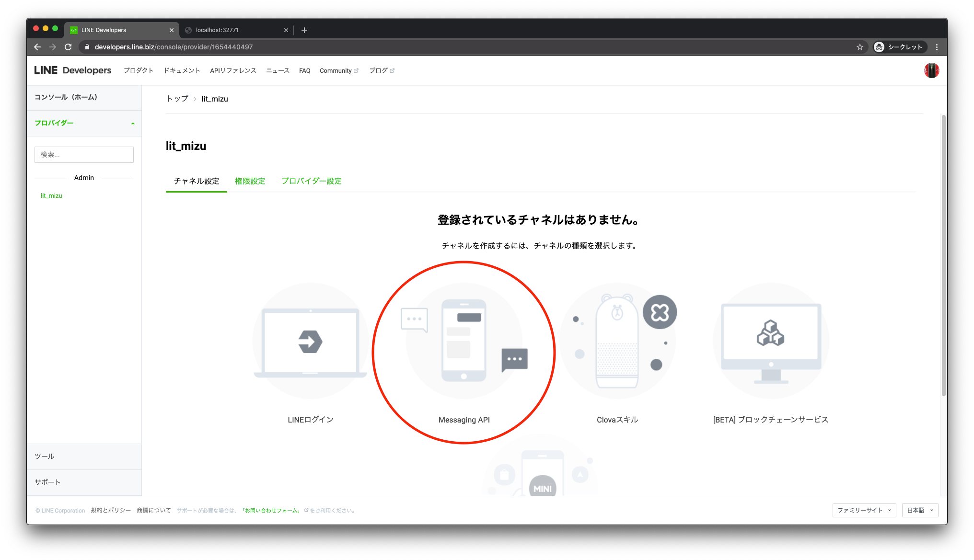Open 商標について footer link
Image resolution: width=974 pixels, height=560 pixels.
154,510
